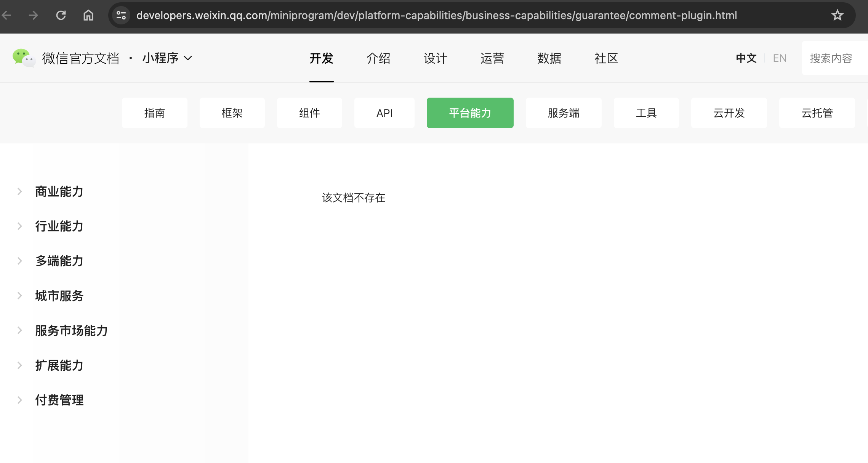Screen dimensions: 868x463
Task: Select 中文 language option
Action: (x=746, y=58)
